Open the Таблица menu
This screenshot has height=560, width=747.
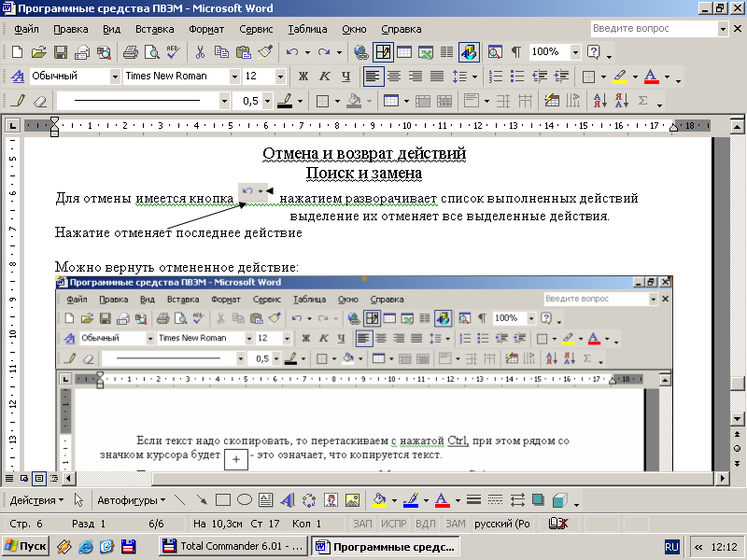coord(307,30)
